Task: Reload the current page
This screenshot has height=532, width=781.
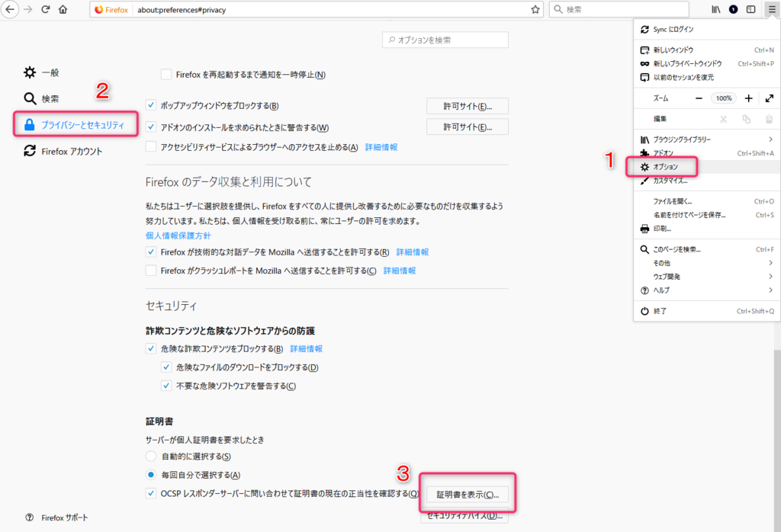Action: click(45, 9)
